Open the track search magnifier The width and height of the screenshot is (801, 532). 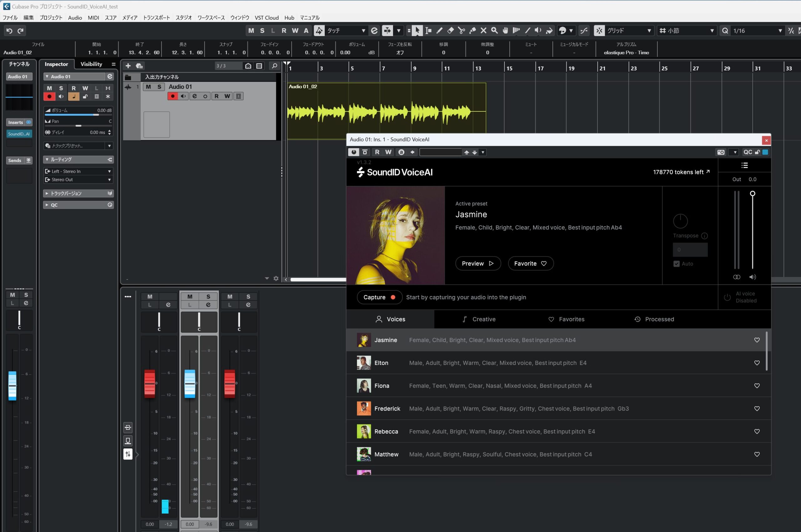click(274, 66)
